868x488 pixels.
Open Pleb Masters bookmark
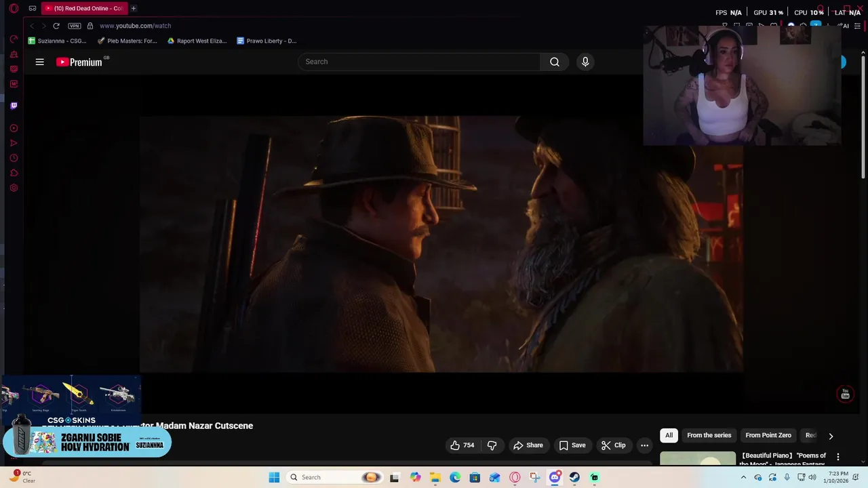click(x=127, y=41)
